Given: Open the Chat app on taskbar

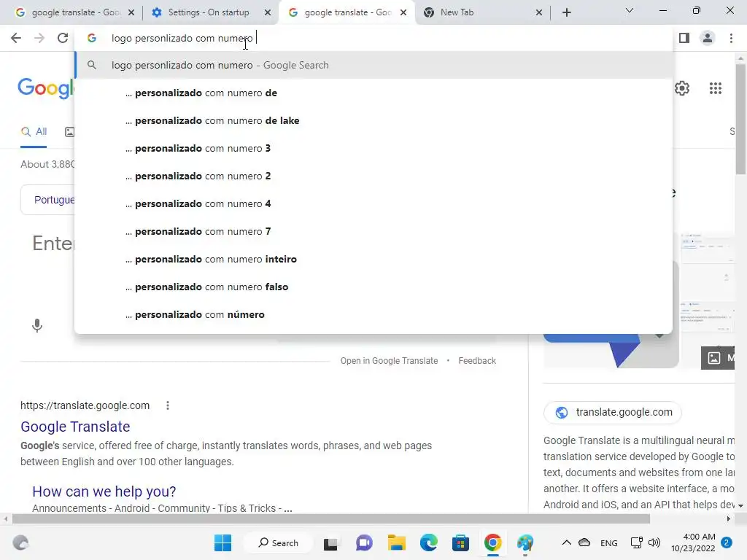Looking at the screenshot, I should pos(364,542).
